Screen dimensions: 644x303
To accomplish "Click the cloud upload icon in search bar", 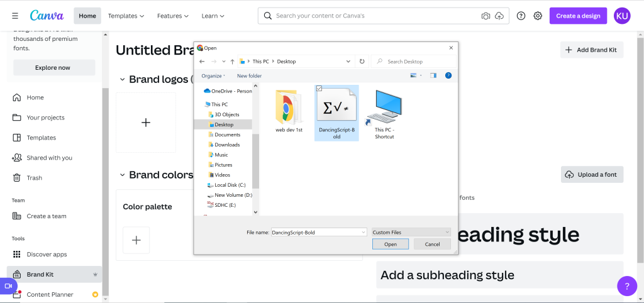I will click(499, 16).
